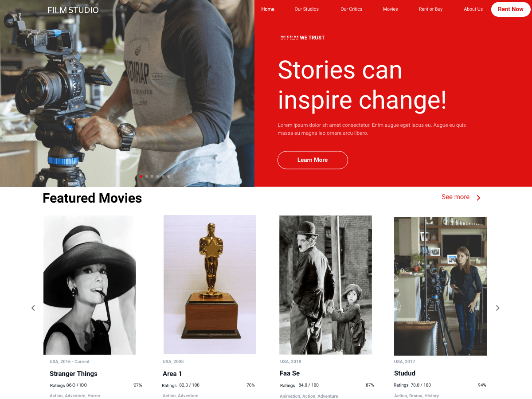Click the FILM STUDIO logo

(x=73, y=10)
